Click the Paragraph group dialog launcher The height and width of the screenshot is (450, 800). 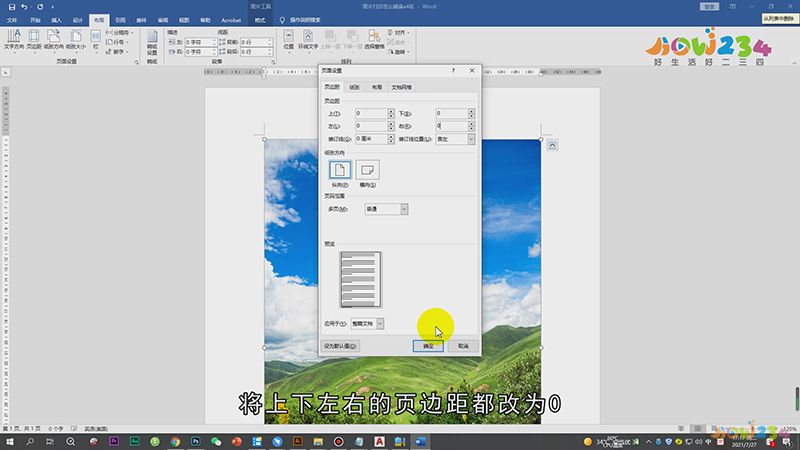273,62
